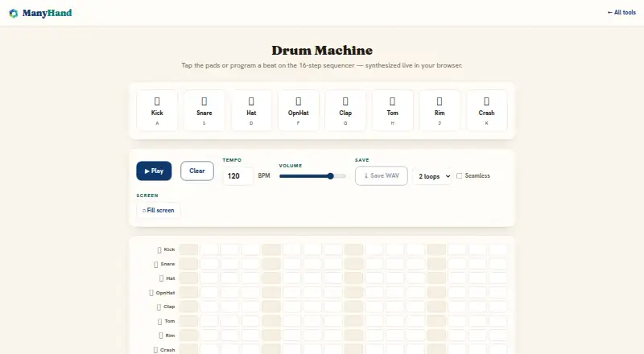The image size is (644, 354).
Task: Toggle Kick row step 16
Action: pos(498,249)
